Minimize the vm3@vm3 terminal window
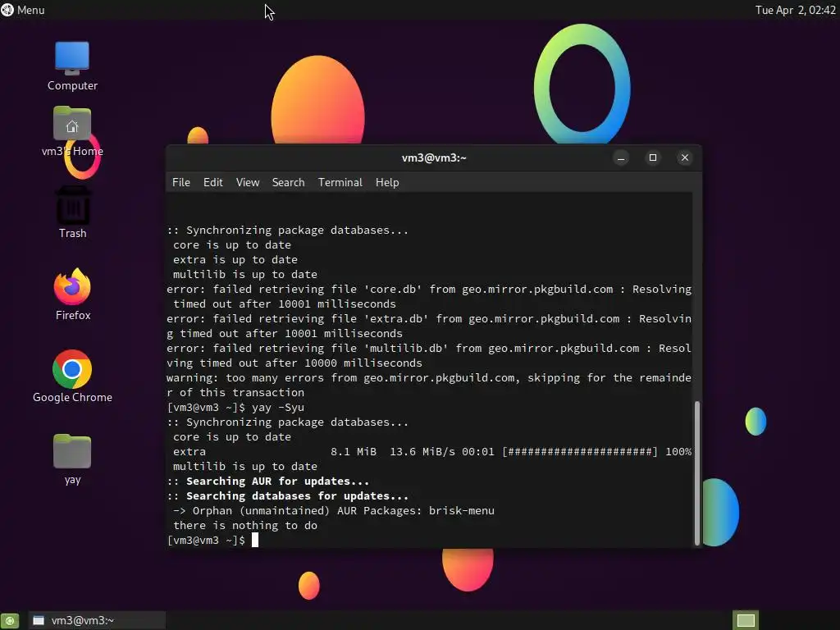 [x=621, y=157]
